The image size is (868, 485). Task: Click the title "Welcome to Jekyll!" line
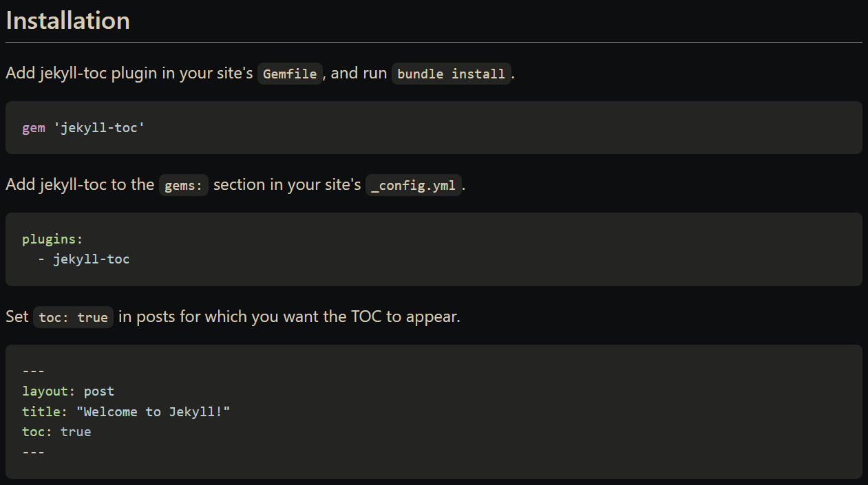click(126, 412)
